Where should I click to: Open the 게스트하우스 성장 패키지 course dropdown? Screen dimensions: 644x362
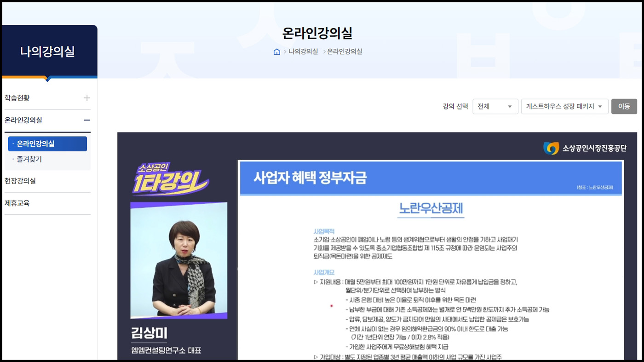pos(565,106)
